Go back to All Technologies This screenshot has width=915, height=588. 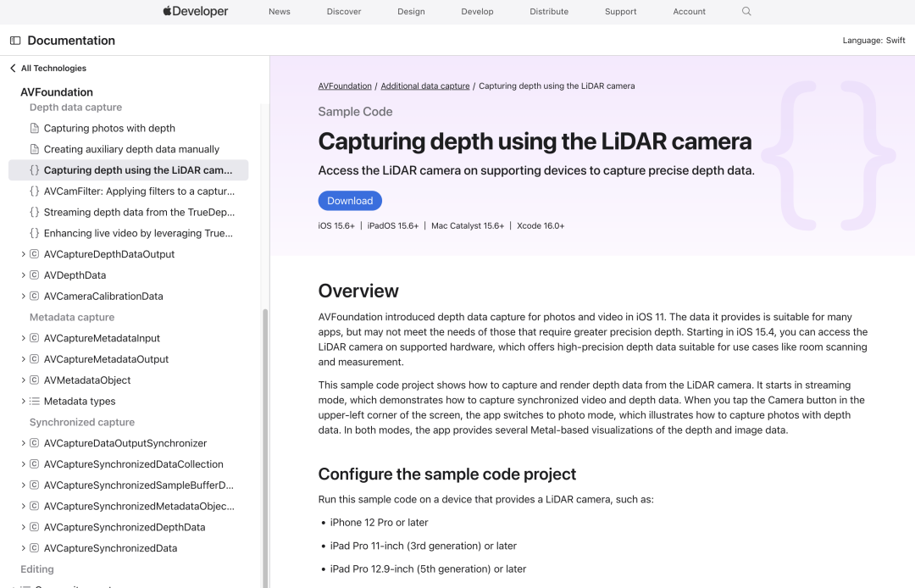click(47, 69)
